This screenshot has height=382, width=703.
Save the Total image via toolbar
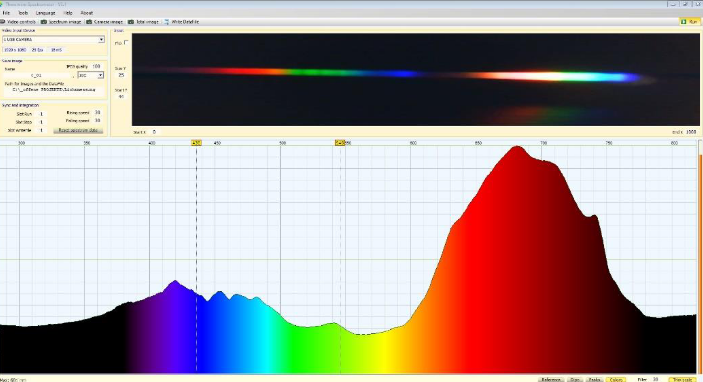pos(143,22)
